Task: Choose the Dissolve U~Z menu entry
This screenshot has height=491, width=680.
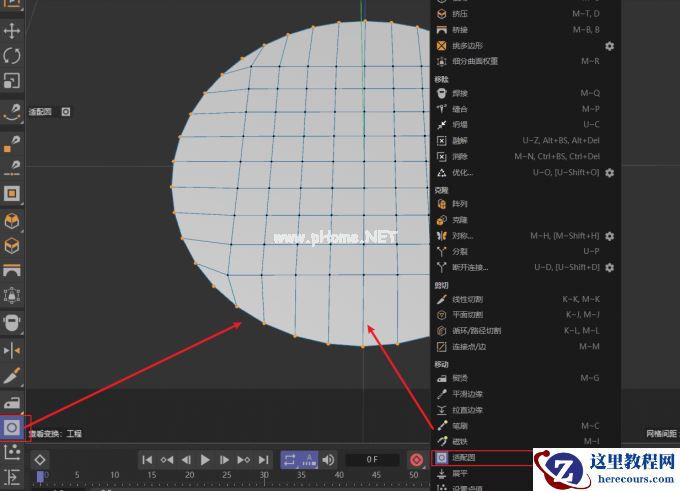Action: (x=525, y=141)
